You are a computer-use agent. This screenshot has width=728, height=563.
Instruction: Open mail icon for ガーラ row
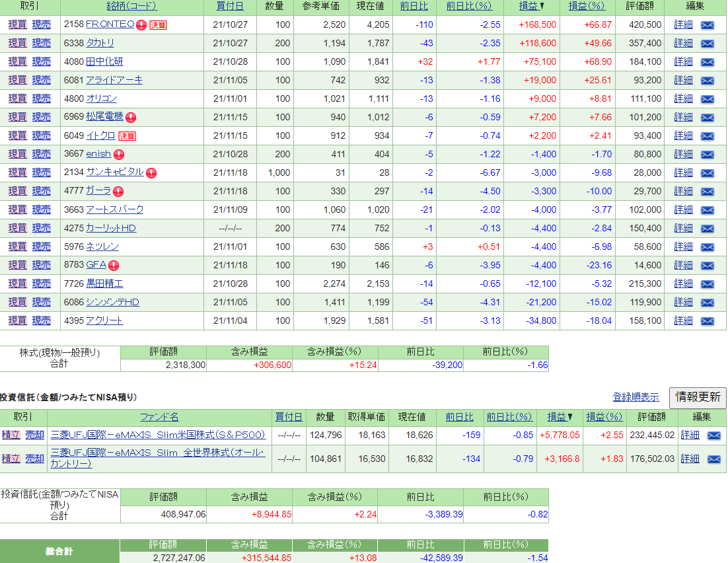pos(707,192)
